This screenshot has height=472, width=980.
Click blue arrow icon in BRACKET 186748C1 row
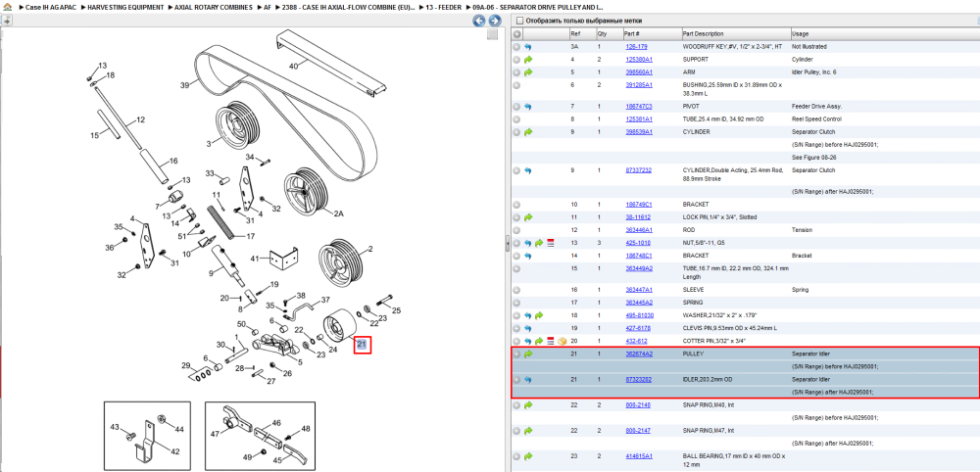527,256
